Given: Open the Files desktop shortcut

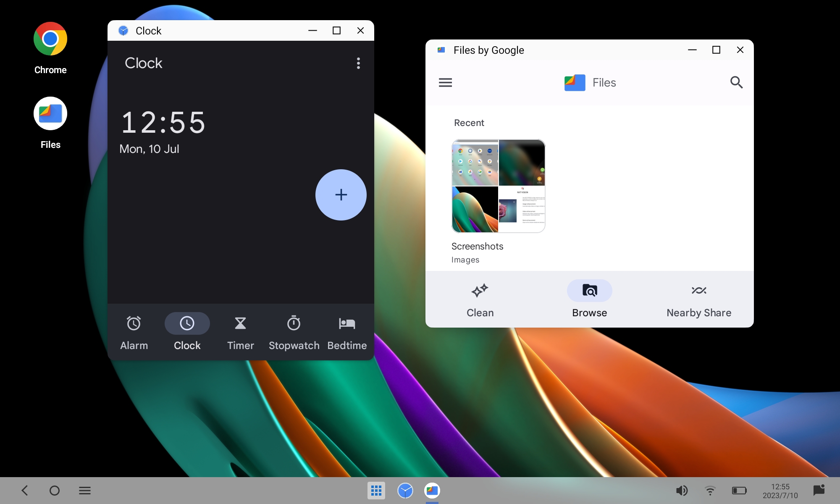Looking at the screenshot, I should click(x=50, y=114).
